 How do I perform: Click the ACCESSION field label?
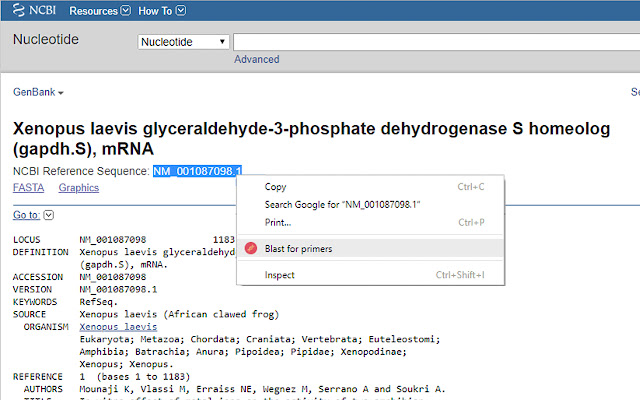click(x=38, y=277)
